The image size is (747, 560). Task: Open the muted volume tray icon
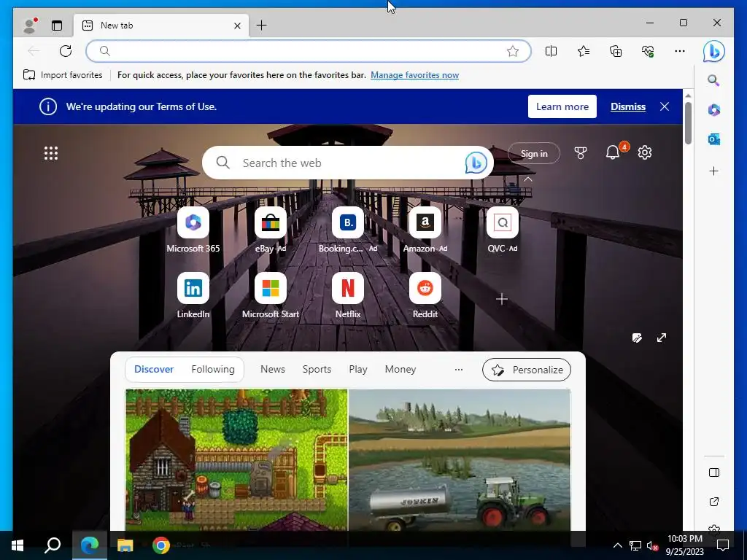coord(652,545)
